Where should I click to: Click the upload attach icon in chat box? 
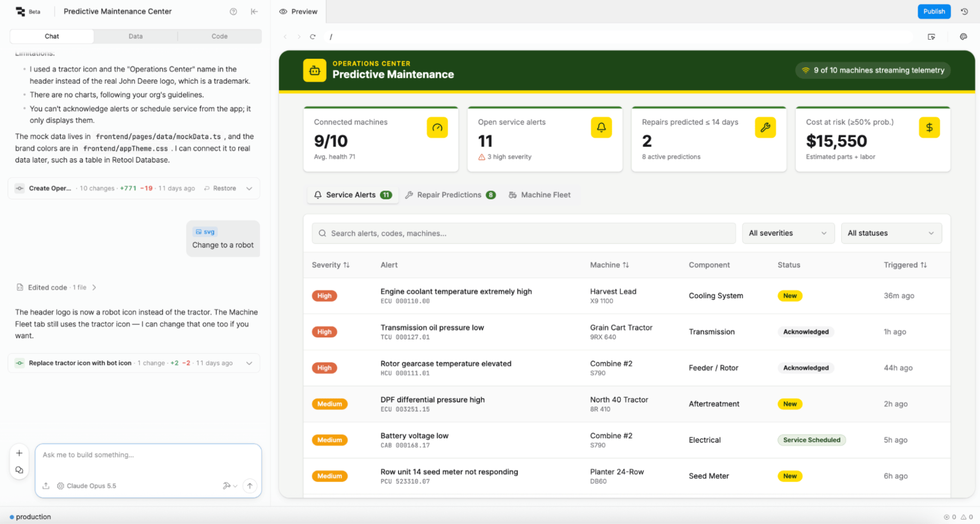(x=46, y=486)
